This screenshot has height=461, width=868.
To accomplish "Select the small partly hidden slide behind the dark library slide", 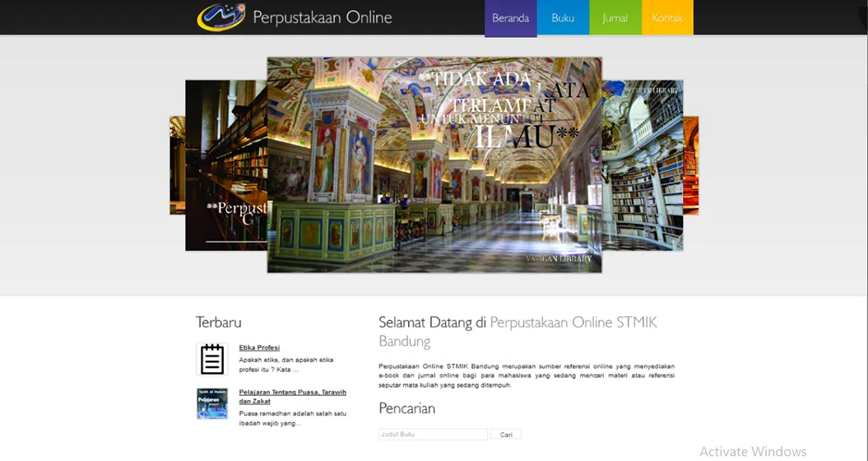I will (x=178, y=165).
